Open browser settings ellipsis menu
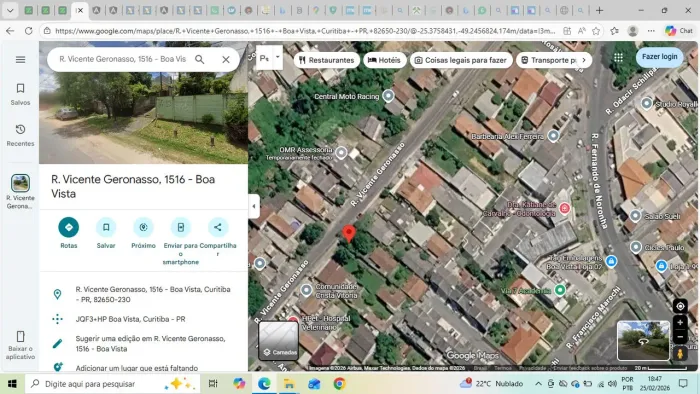The height and width of the screenshot is (394, 700). [651, 31]
